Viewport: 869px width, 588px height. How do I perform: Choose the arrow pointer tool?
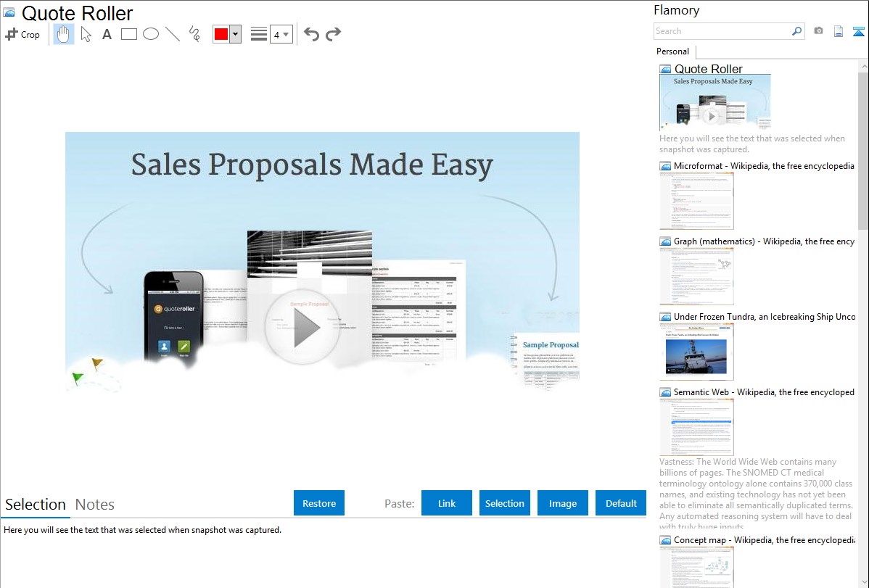(86, 34)
